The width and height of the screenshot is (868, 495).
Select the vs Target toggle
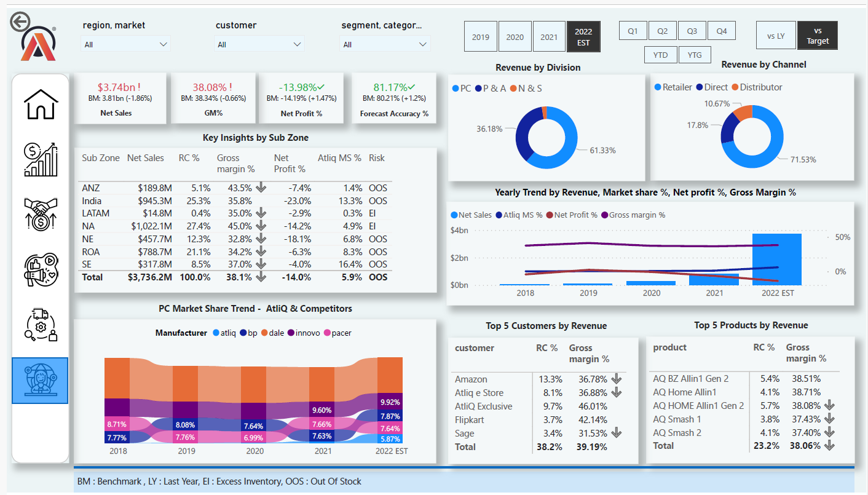pos(818,35)
